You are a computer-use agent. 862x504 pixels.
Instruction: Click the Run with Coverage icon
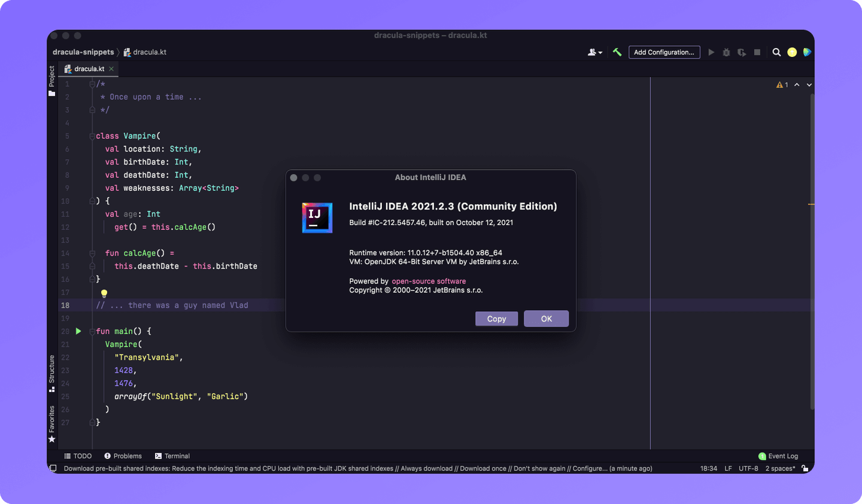point(742,52)
